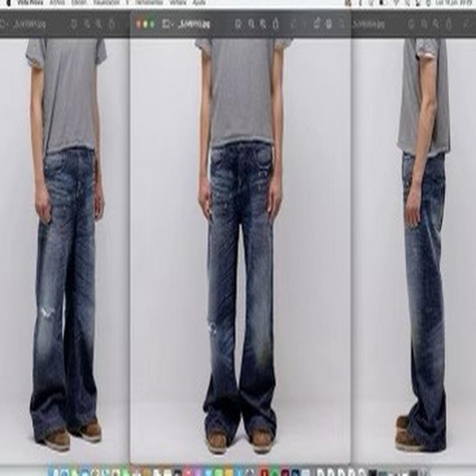This screenshot has width=476, height=476.
Task: Open the Vista Previa menu in the menu bar
Action: [x=30, y=3]
